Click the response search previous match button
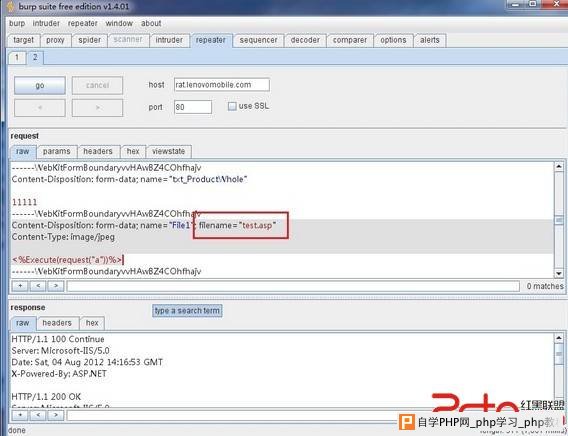The image size is (568, 436). (38, 415)
